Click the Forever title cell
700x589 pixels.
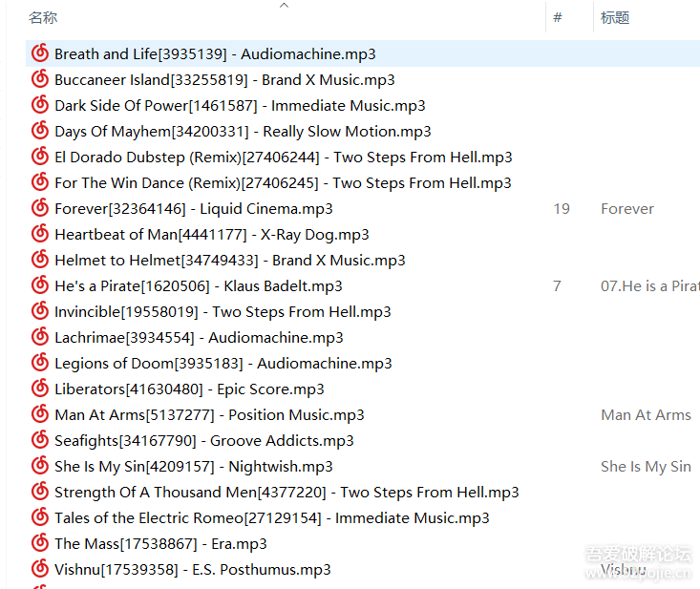(x=627, y=209)
